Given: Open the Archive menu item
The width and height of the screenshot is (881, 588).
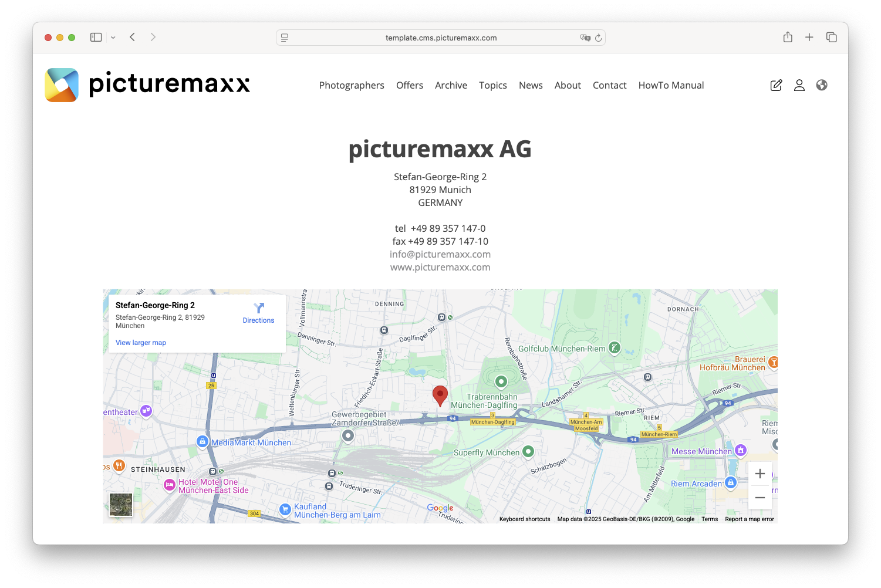Looking at the screenshot, I should point(451,85).
